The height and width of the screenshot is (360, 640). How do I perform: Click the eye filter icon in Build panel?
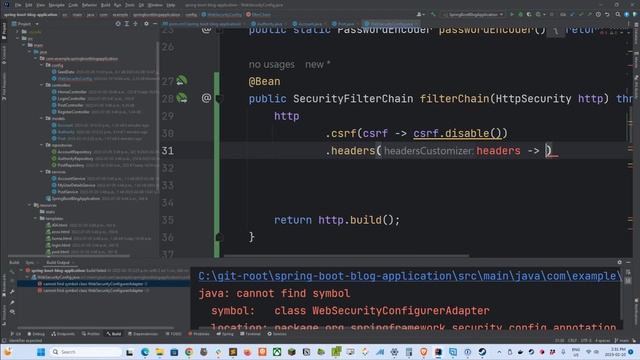[x=12, y=312]
